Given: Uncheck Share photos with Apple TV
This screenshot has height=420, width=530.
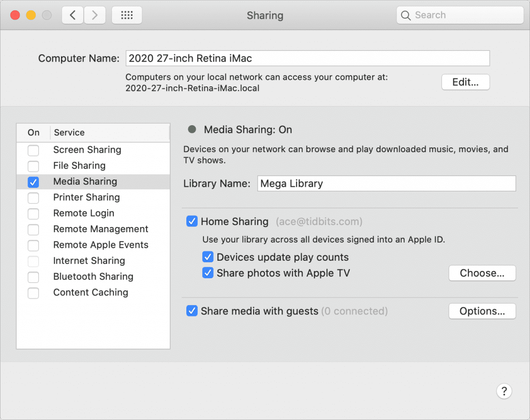Looking at the screenshot, I should click(208, 273).
